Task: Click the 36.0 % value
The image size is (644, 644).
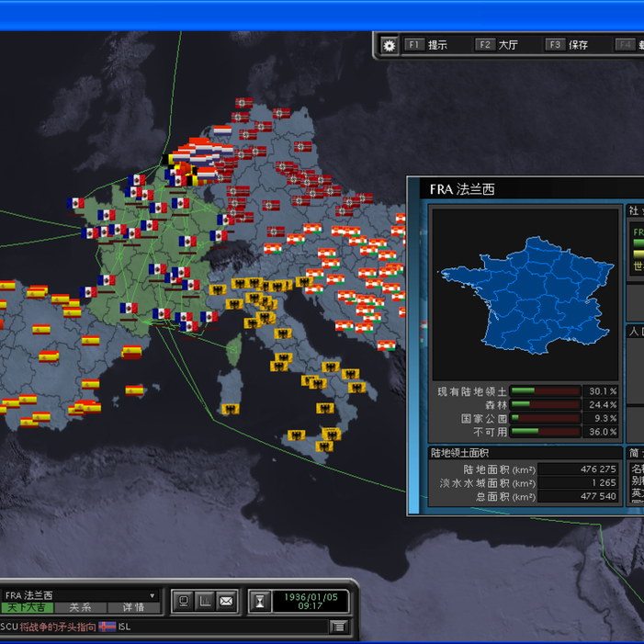Action: (x=601, y=432)
